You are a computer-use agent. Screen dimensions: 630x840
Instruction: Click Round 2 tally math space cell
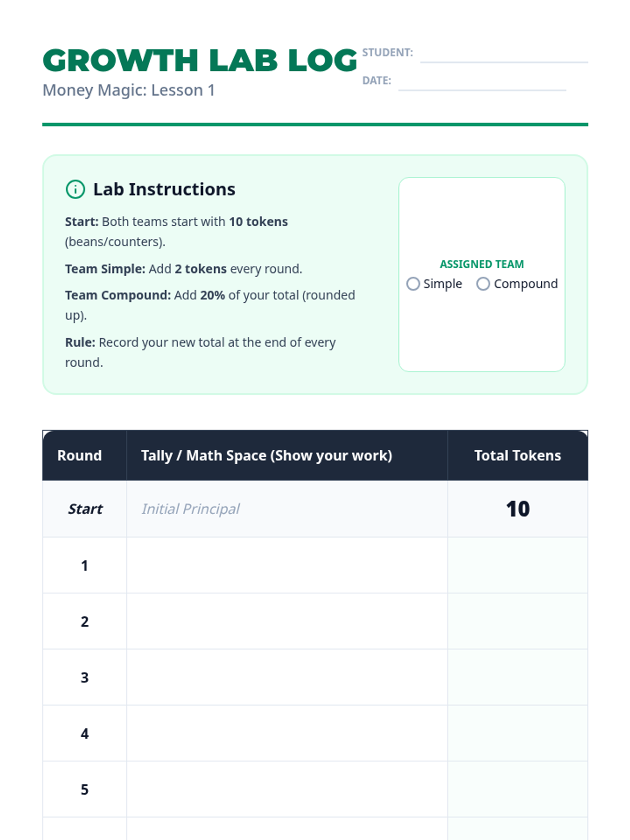point(287,622)
